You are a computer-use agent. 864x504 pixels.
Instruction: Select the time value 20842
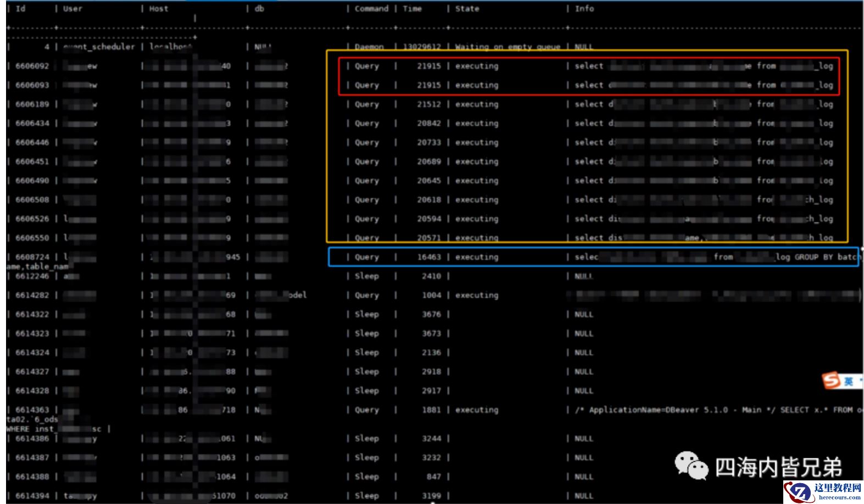[x=428, y=124]
